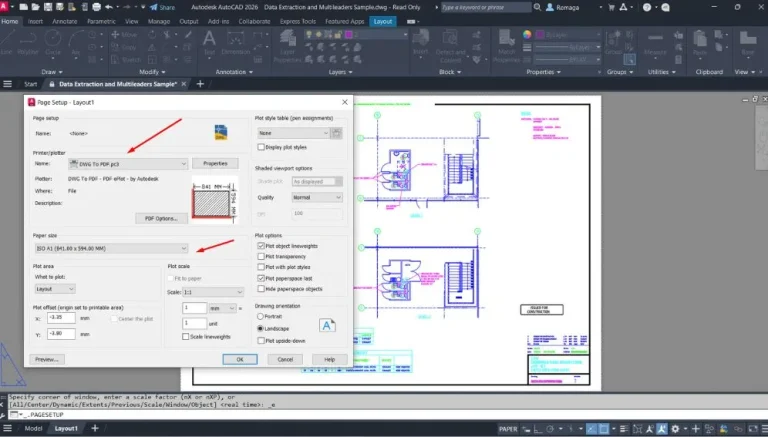Click the AutoCAD application menu logo
The image size is (768, 437).
point(4,7)
